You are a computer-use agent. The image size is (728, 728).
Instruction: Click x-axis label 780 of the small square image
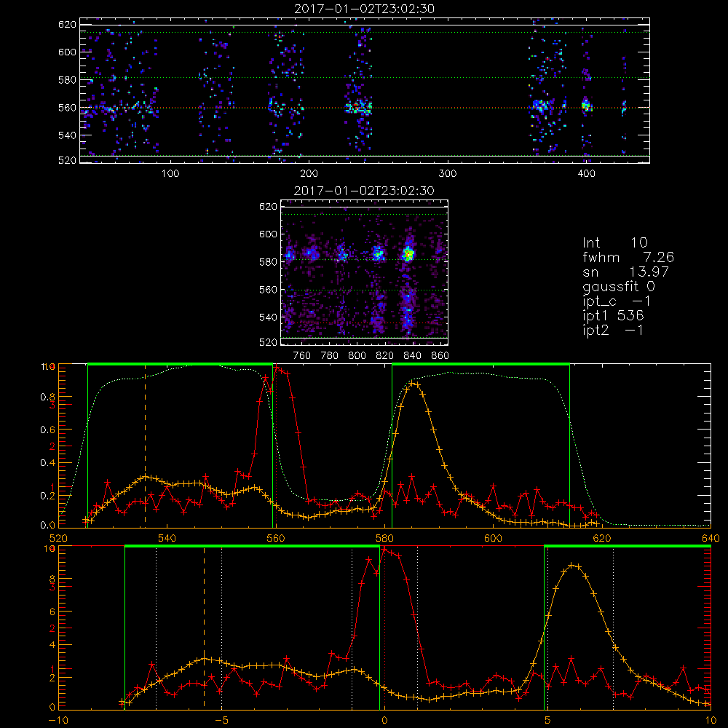pyautogui.click(x=330, y=356)
